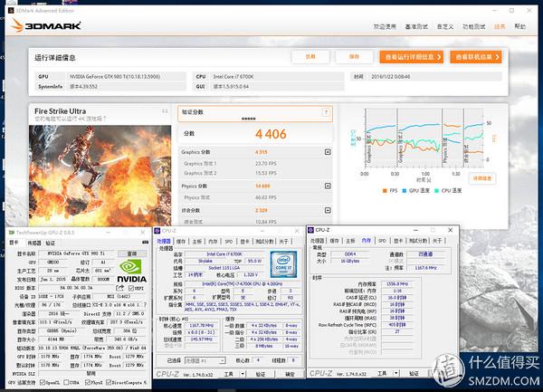
Task: Open the 功能测试 page in 3DMark
Action: tap(473, 26)
